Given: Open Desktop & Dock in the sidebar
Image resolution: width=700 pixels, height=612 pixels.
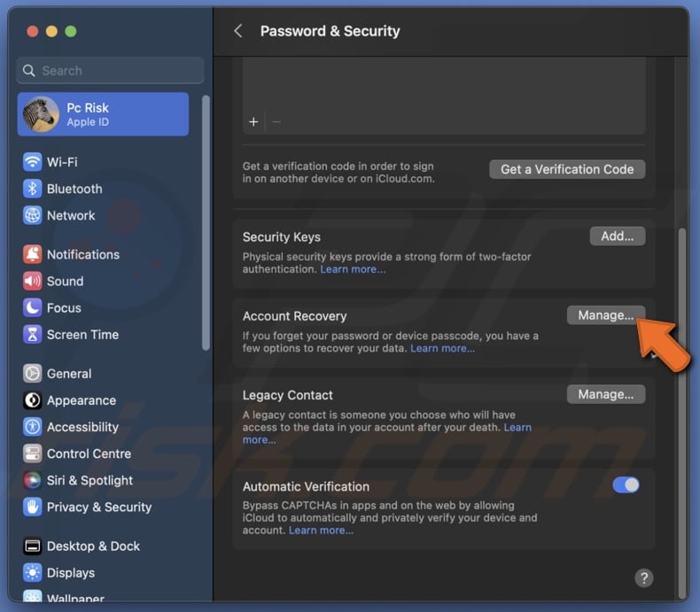Looking at the screenshot, I should pyautogui.click(x=93, y=546).
